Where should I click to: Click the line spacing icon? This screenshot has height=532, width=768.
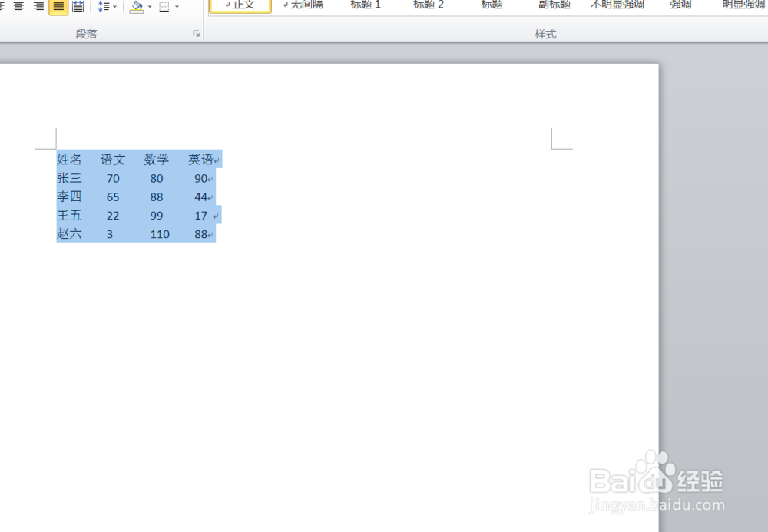point(102,6)
